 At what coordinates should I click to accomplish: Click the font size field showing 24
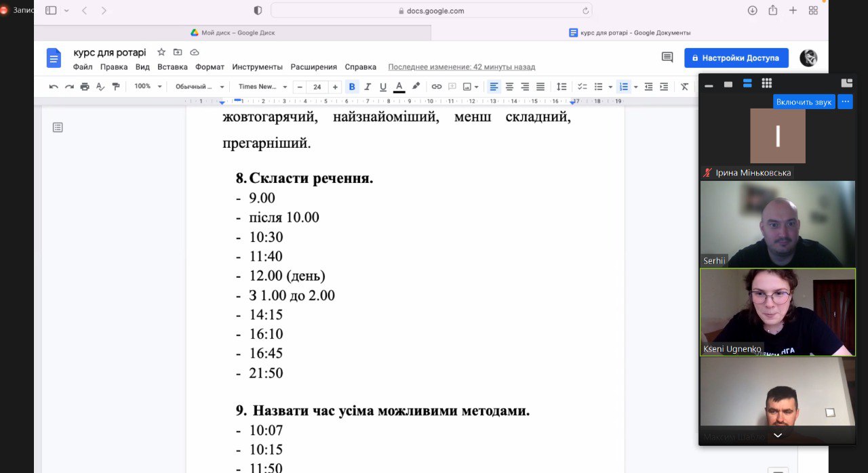coord(317,87)
